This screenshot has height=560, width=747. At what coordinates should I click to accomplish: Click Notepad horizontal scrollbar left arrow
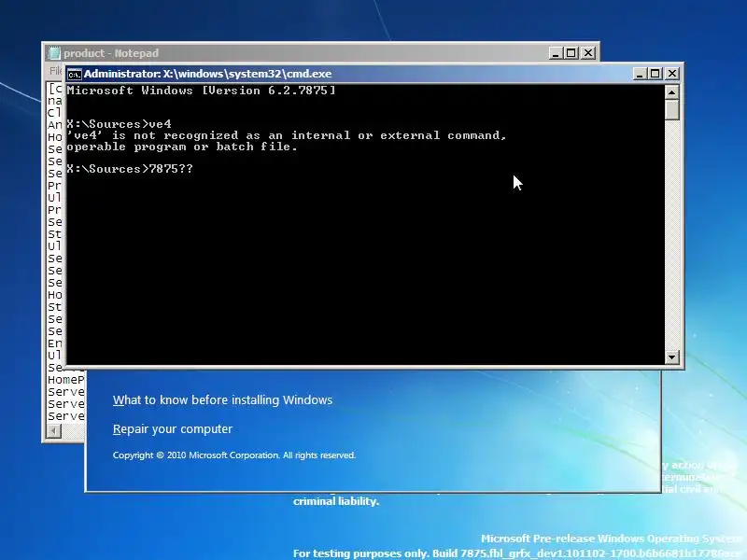pyautogui.click(x=54, y=431)
